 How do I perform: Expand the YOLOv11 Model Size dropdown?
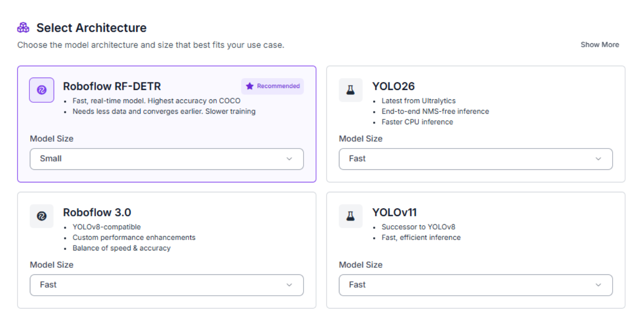(x=476, y=285)
